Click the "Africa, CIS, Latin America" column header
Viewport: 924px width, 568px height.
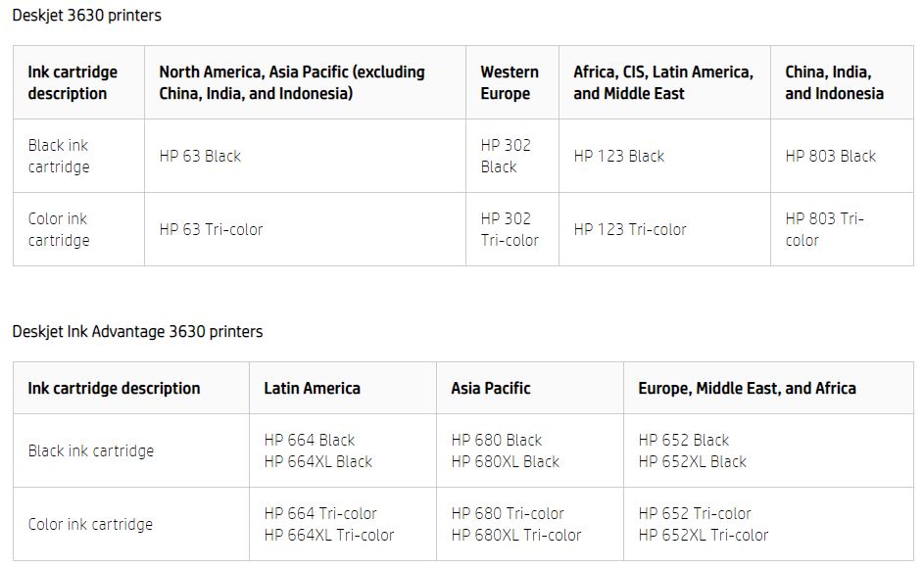point(663,82)
